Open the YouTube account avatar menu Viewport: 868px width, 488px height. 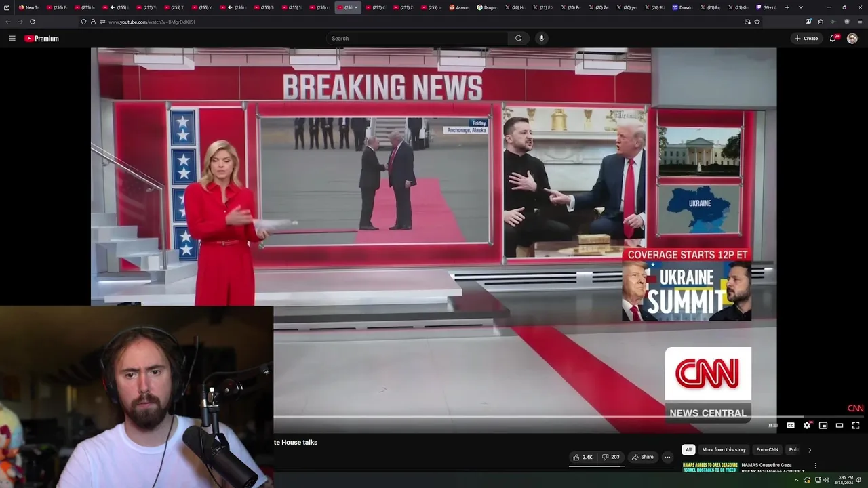point(852,39)
